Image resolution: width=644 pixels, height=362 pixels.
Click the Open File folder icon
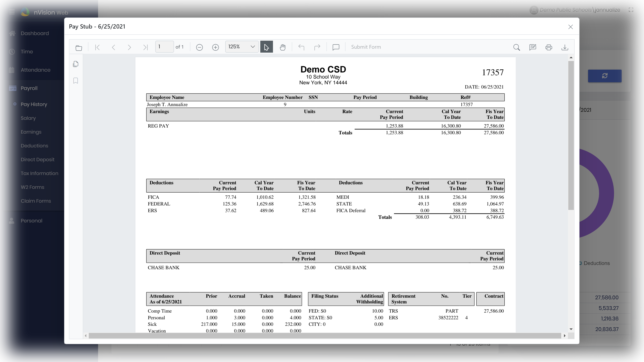click(x=79, y=48)
